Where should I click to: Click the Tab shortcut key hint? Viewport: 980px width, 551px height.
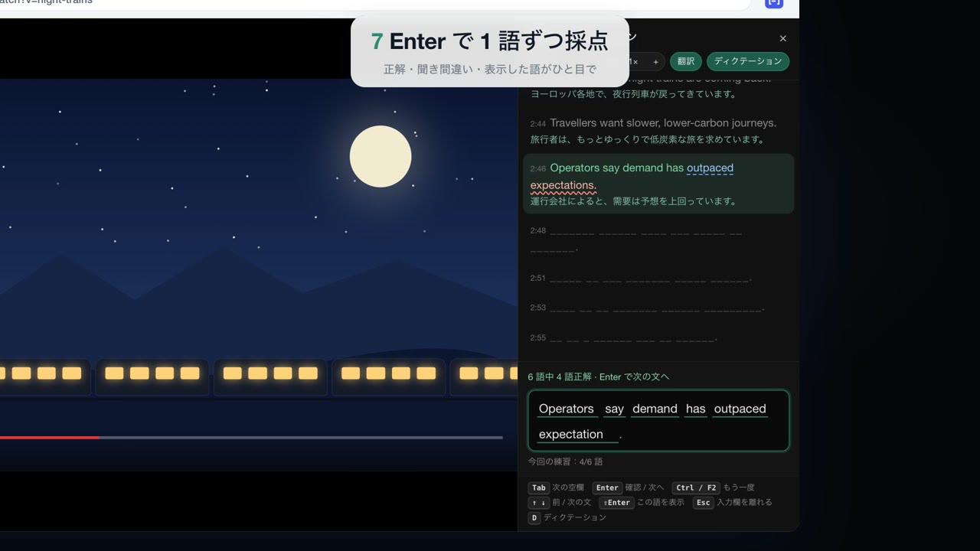tap(539, 487)
